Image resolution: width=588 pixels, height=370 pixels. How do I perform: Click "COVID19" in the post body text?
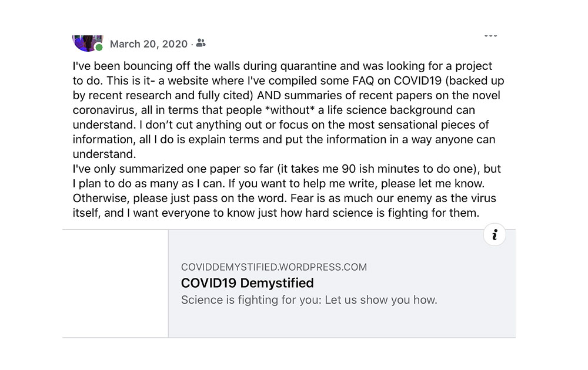(417, 81)
